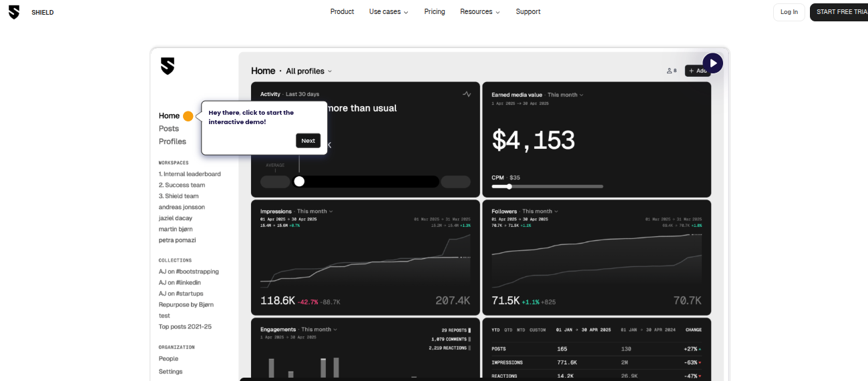
Task: Click the 118.6K impressions value
Action: tap(277, 301)
